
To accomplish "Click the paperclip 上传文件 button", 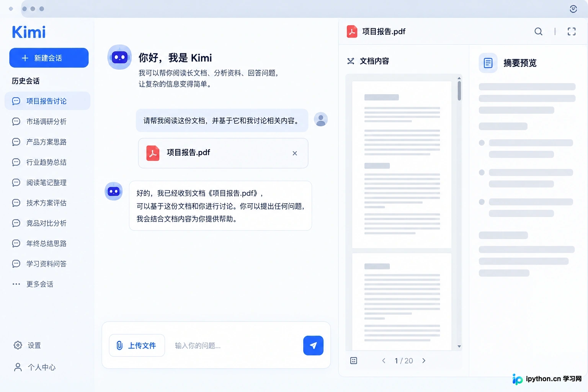I will point(137,345).
